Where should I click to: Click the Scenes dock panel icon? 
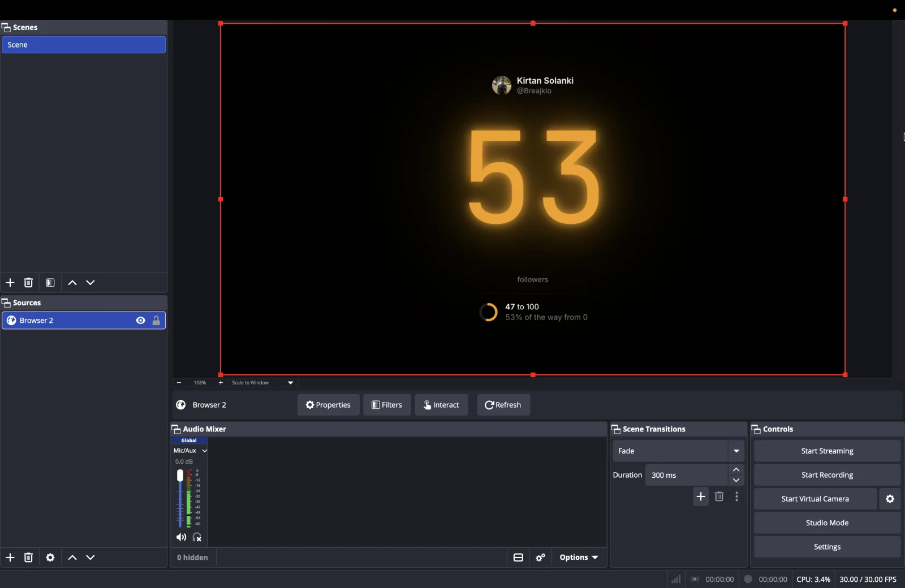6,27
